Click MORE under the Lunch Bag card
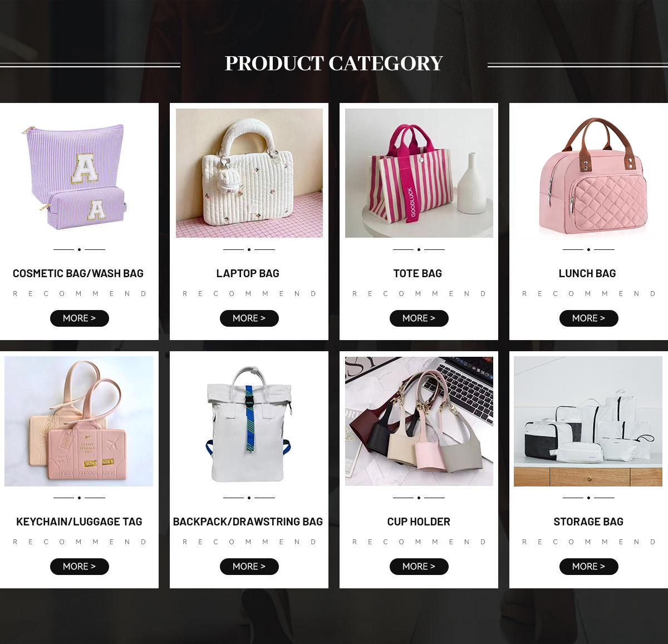 click(x=589, y=318)
